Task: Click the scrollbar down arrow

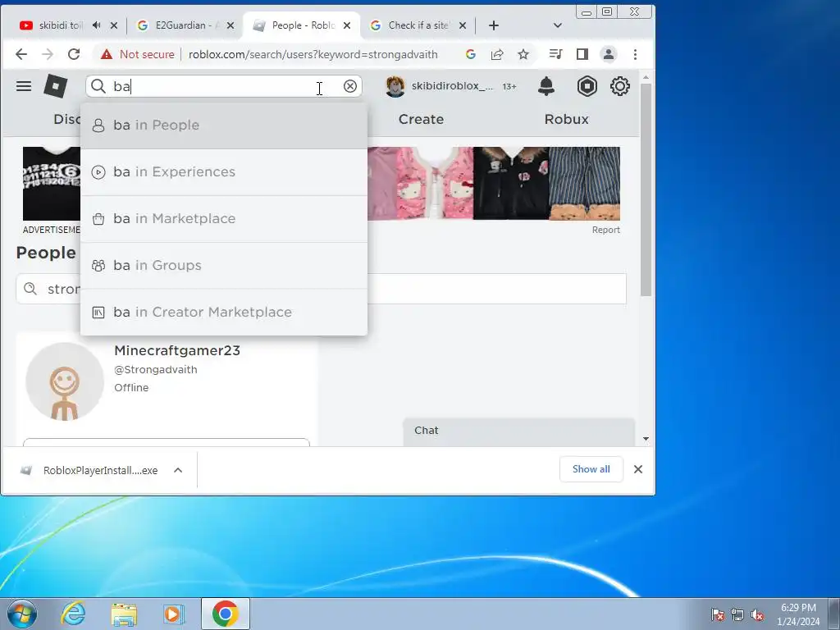Action: [x=646, y=439]
